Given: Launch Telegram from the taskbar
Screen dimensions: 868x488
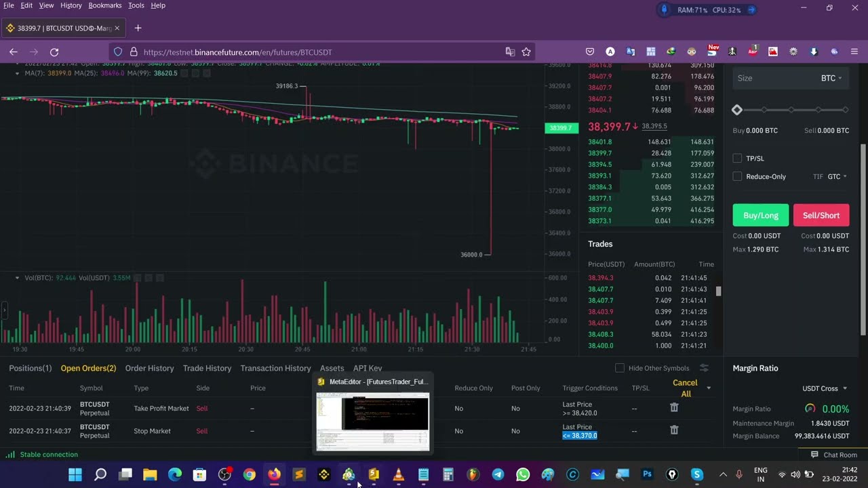Looking at the screenshot, I should (x=498, y=474).
